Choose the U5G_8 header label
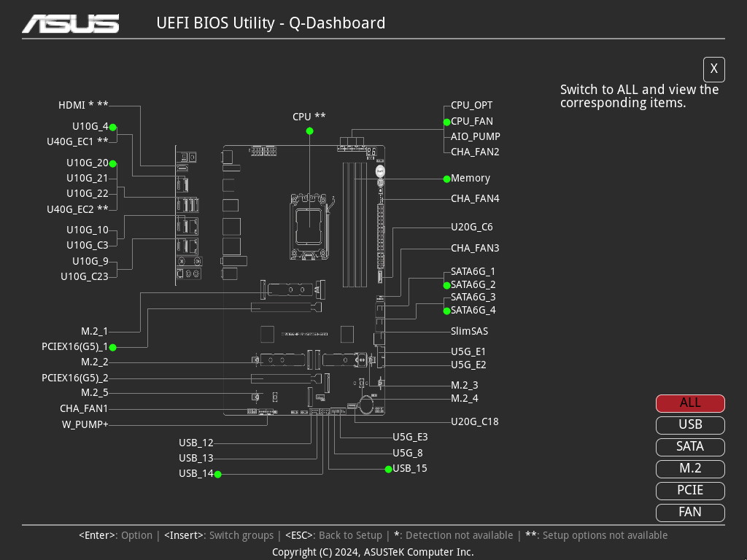This screenshot has height=560, width=747. tap(407, 453)
